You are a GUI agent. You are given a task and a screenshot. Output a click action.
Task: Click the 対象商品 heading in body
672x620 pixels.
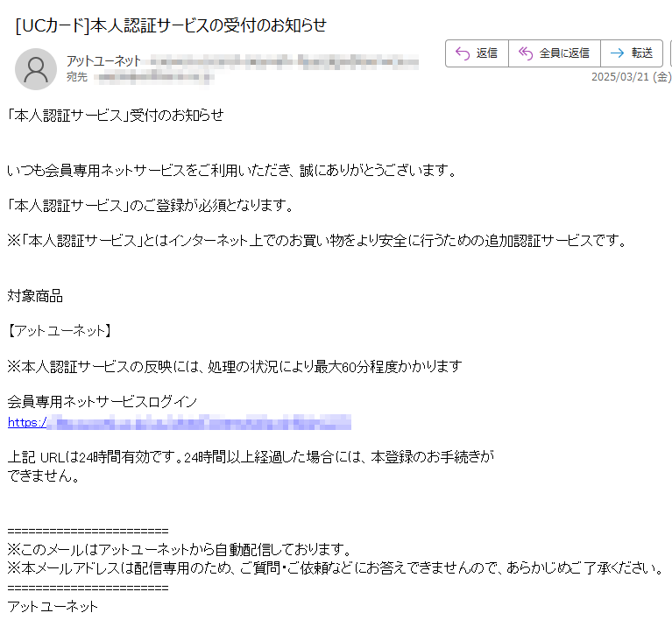(35, 296)
